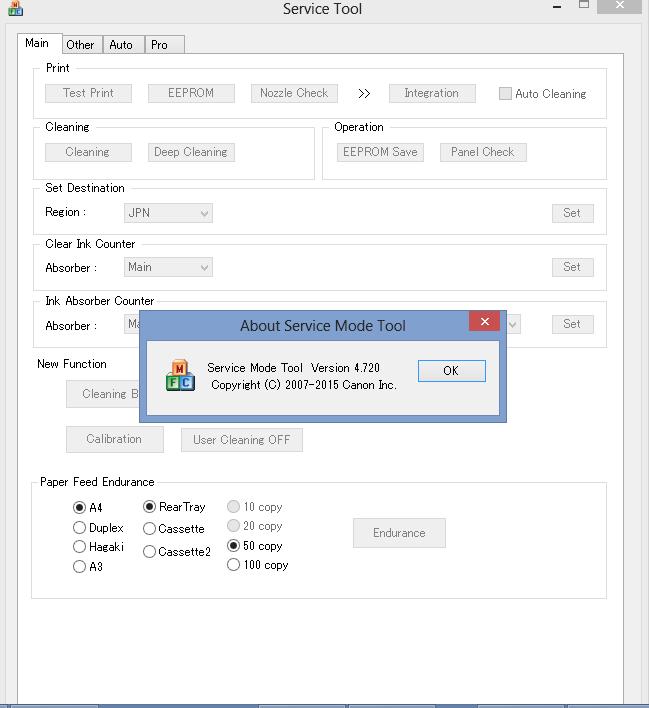
Task: Select the Pro tab
Action: point(163,45)
